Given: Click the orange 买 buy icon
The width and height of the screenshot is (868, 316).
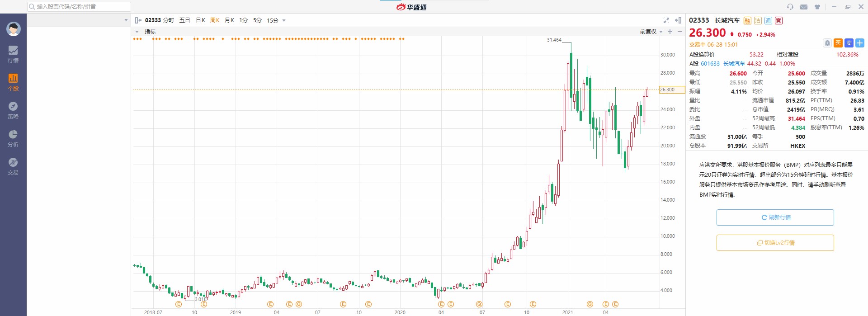Looking at the screenshot, I should [838, 43].
